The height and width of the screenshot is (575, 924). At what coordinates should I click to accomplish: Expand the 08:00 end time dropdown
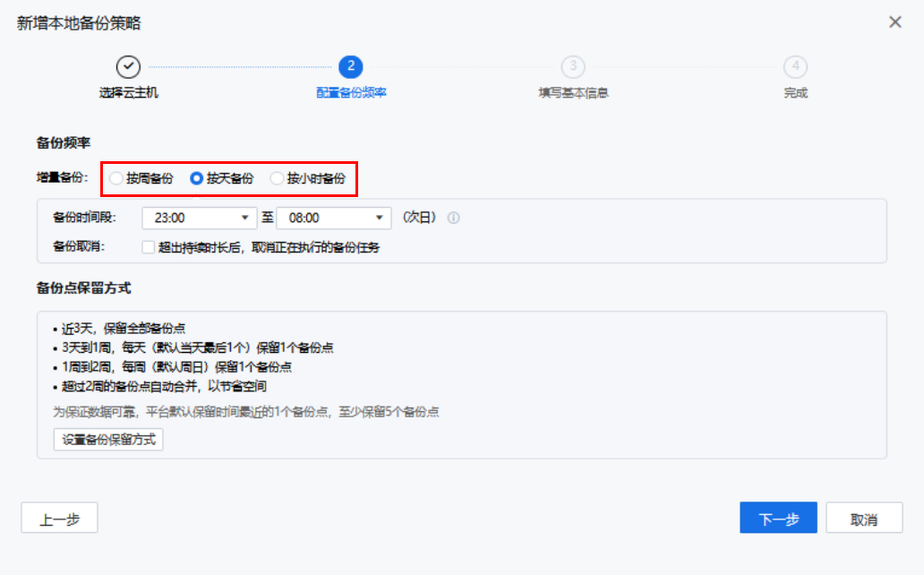[334, 218]
